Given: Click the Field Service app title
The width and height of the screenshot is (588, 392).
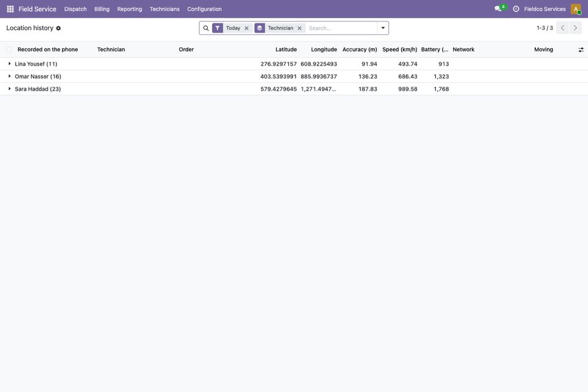Looking at the screenshot, I should 37,9.
